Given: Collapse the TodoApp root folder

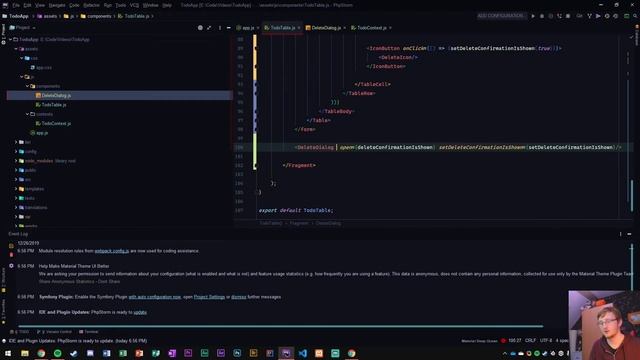Looking at the screenshot, I should coord(11,40).
